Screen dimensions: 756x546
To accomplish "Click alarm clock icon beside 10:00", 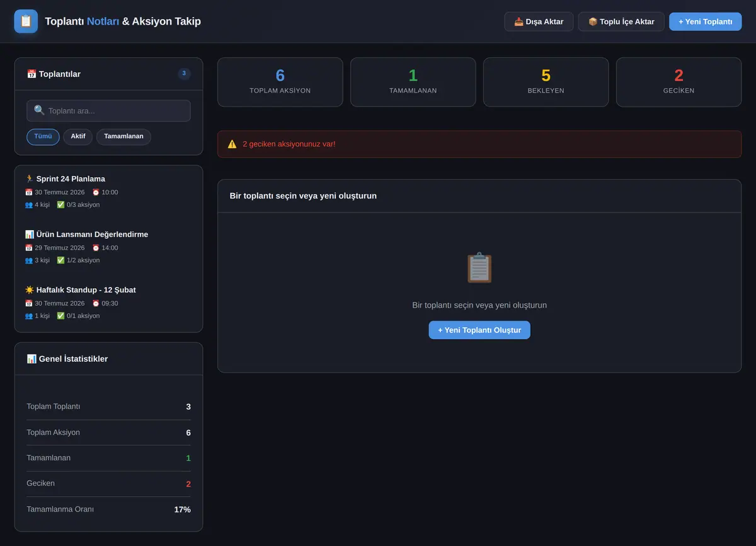I will (96, 192).
